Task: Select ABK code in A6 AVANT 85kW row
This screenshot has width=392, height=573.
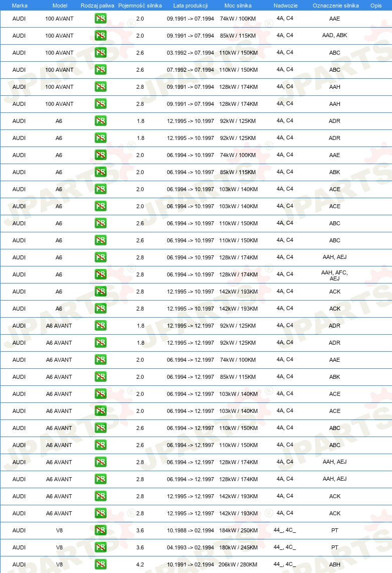Action: coord(335,377)
